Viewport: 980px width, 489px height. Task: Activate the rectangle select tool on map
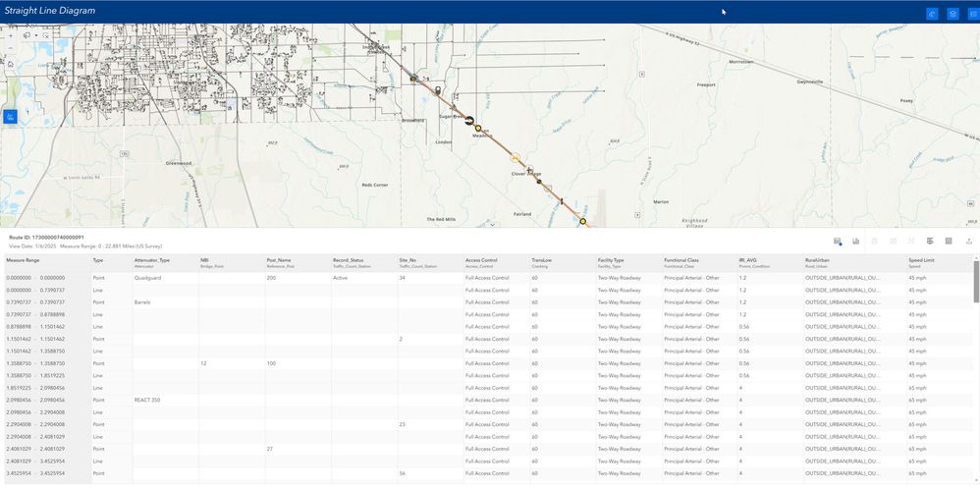point(27,35)
